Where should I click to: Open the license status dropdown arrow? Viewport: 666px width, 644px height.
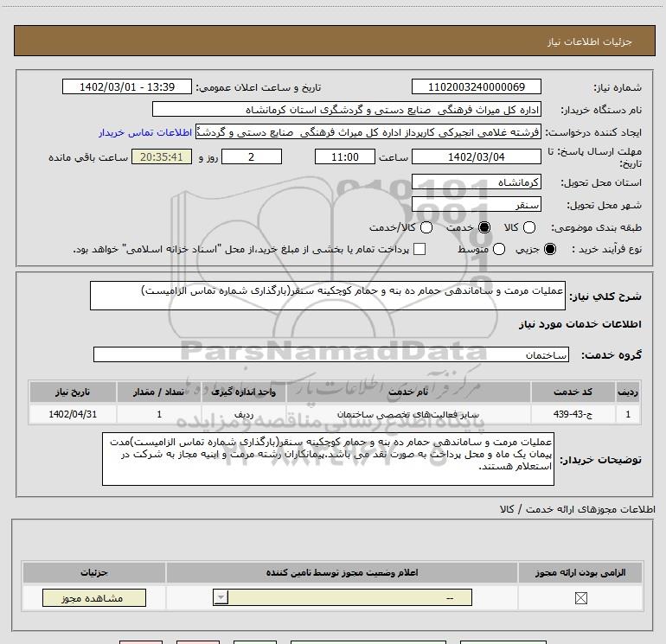point(221,597)
